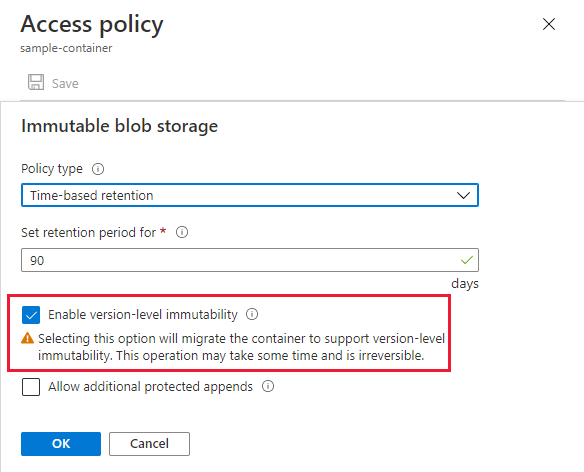Viewport: 584px width, 472px height.
Task: Uncheck Enable version-level immutability checkbox
Action: [31, 315]
